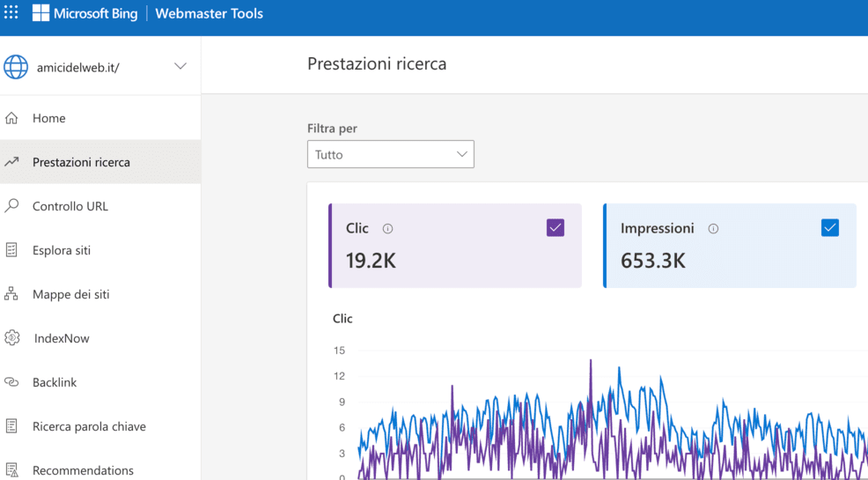Select Prestazioni ricerca in the sidebar
The height and width of the screenshot is (480, 868).
point(100,162)
